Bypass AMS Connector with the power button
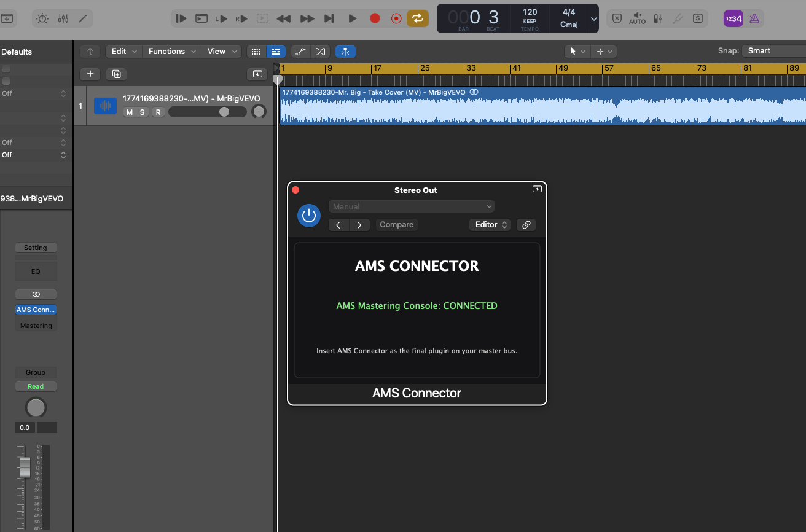Image resolution: width=806 pixels, height=532 pixels. click(309, 216)
